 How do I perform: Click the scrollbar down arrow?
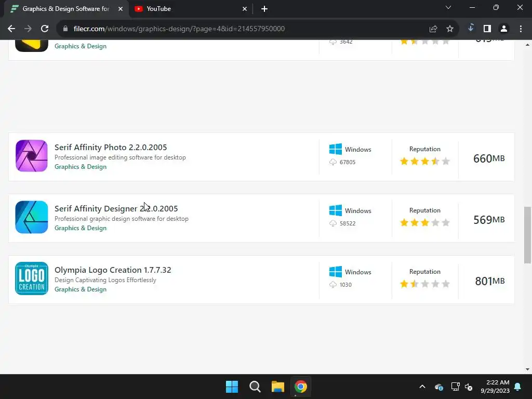point(527,369)
